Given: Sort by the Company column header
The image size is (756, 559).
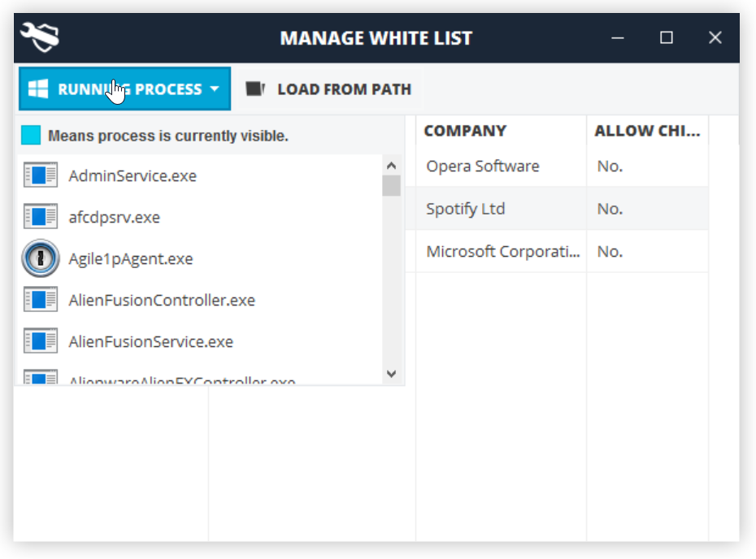Looking at the screenshot, I should tap(465, 131).
